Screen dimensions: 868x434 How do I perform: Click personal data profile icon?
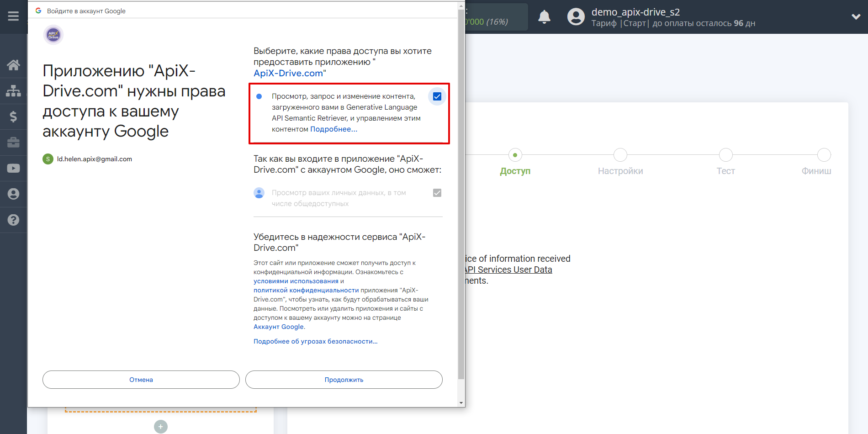pos(259,193)
